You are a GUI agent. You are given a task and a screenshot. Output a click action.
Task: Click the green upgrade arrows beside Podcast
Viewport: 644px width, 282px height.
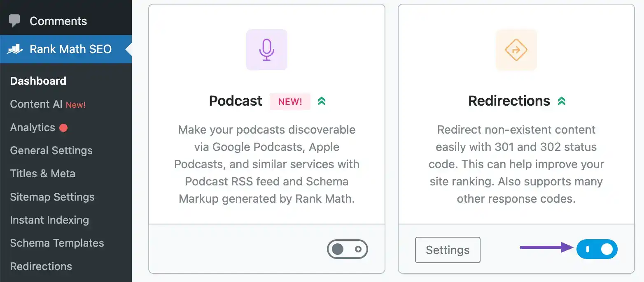point(322,101)
